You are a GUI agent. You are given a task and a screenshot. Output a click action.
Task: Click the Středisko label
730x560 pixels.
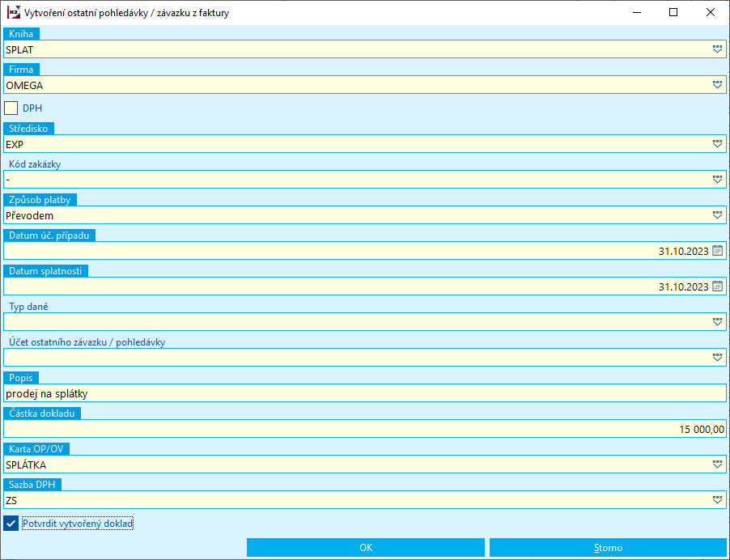(28, 129)
